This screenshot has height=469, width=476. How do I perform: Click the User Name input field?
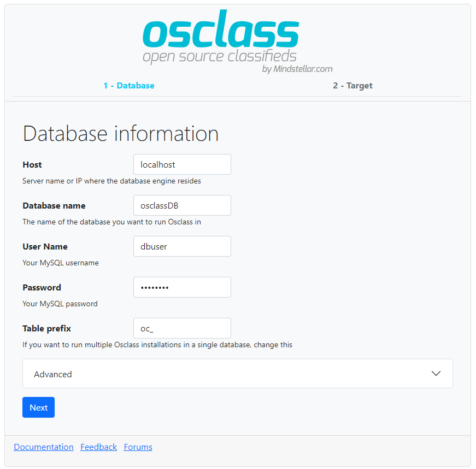[182, 246]
